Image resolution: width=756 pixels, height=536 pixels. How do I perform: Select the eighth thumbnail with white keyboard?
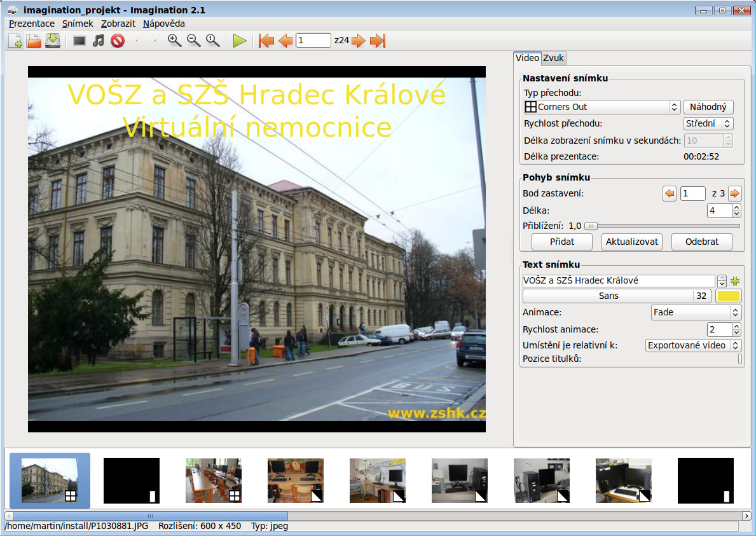(623, 481)
